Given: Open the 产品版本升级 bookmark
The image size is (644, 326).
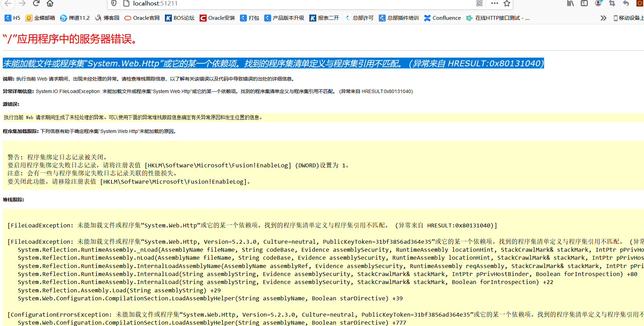Looking at the screenshot, I should 284,18.
